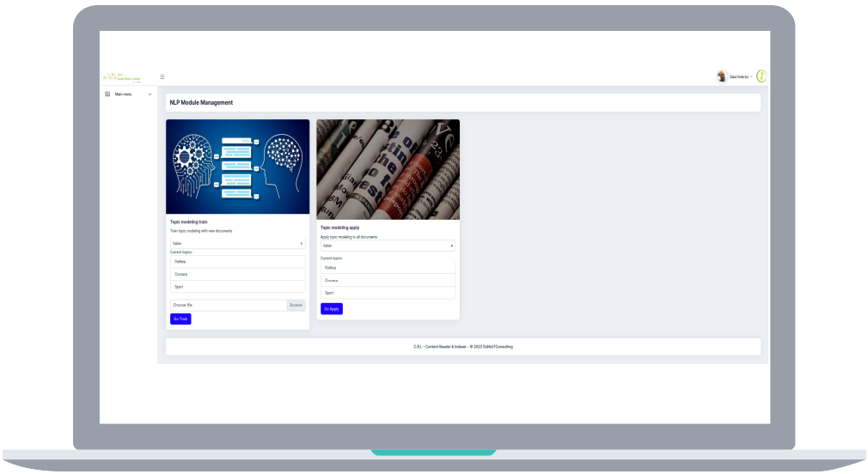Click the newspapers card image
Screen dimensions: 868x474
tap(388, 169)
